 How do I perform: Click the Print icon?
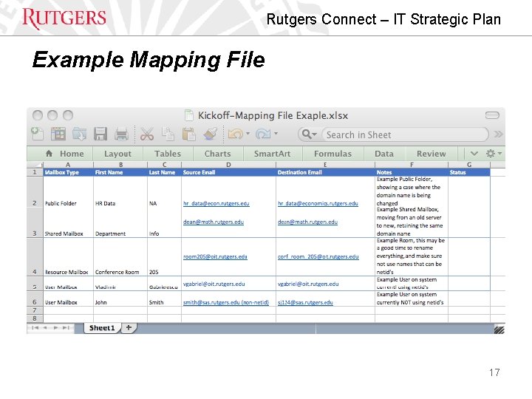(x=121, y=134)
